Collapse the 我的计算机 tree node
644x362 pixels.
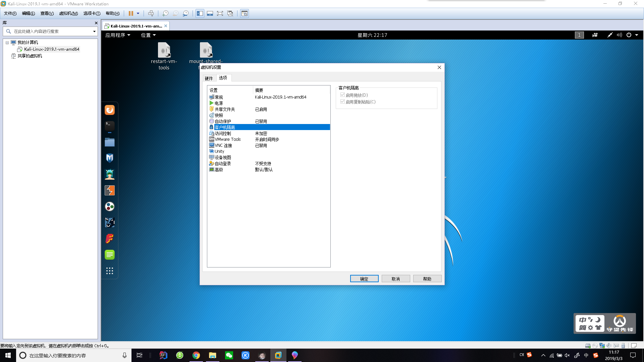coord(7,43)
